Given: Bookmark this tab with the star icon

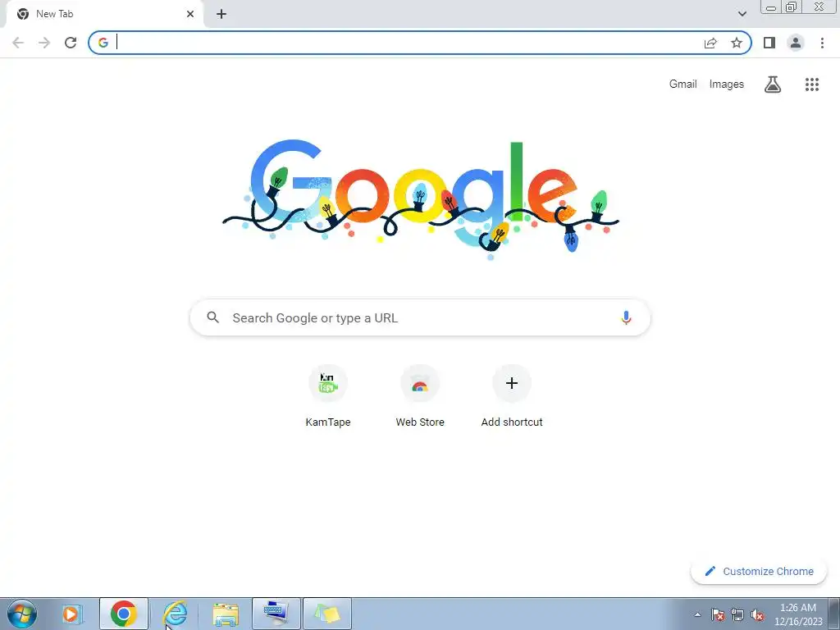Looking at the screenshot, I should click(x=737, y=43).
